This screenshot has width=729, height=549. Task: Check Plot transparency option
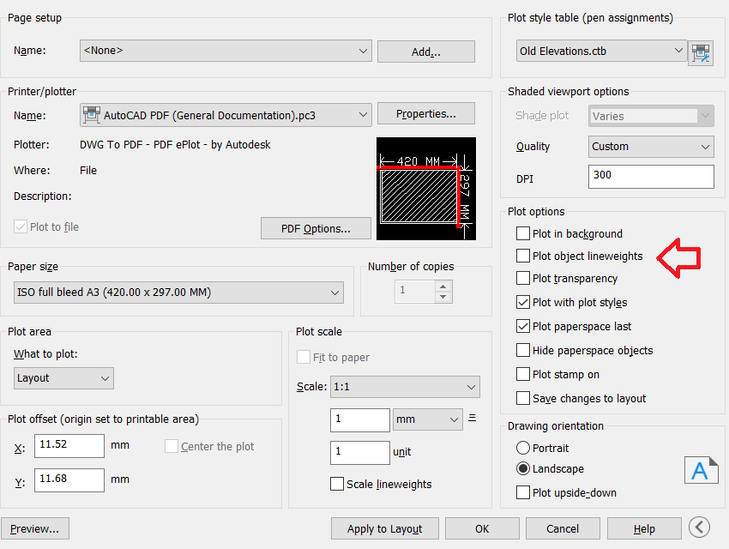pyautogui.click(x=523, y=278)
